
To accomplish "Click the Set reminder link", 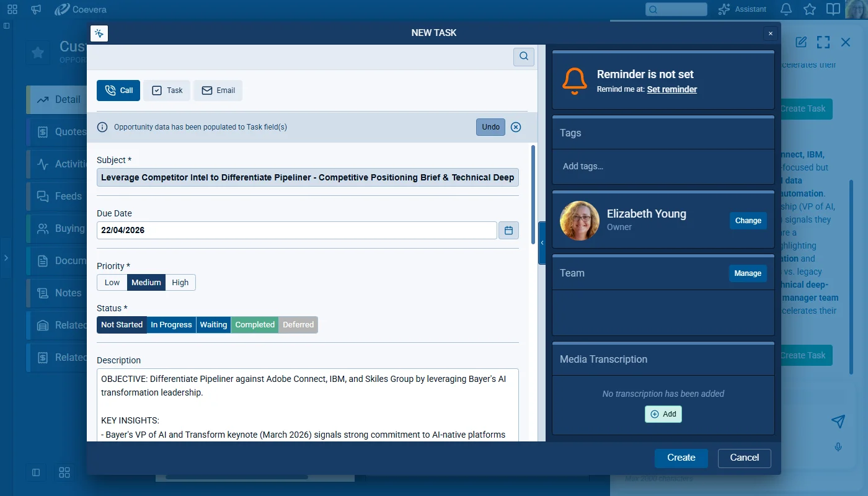I will [x=672, y=89].
